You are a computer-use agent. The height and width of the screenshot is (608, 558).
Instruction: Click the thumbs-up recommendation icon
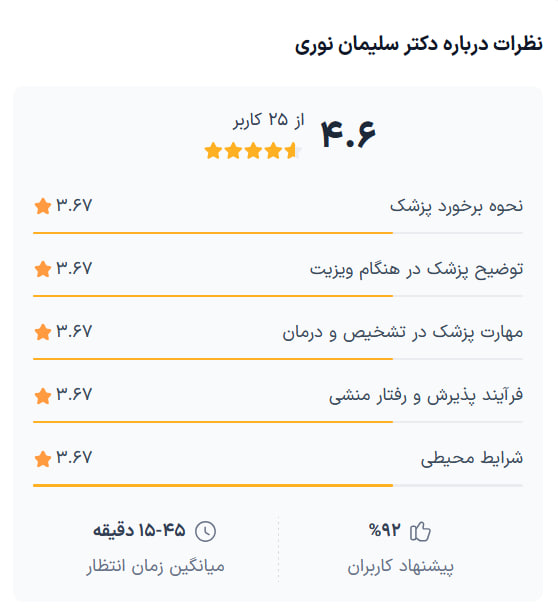pos(420,531)
